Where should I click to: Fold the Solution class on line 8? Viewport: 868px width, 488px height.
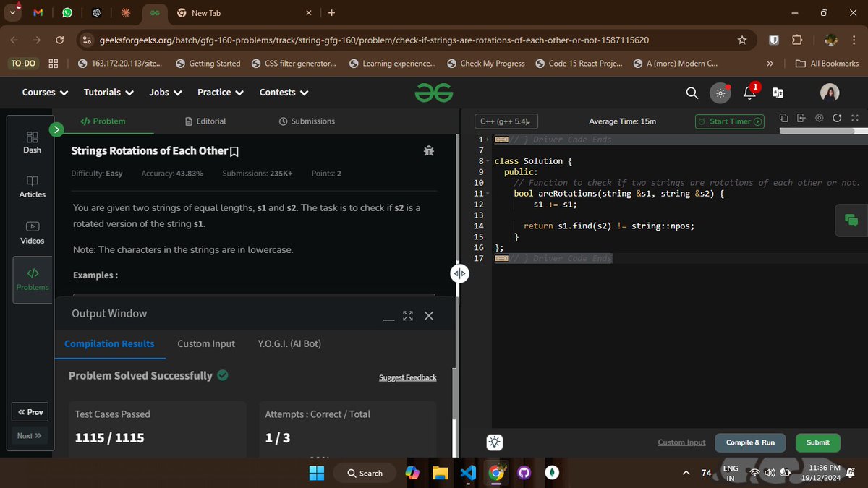[x=488, y=161]
